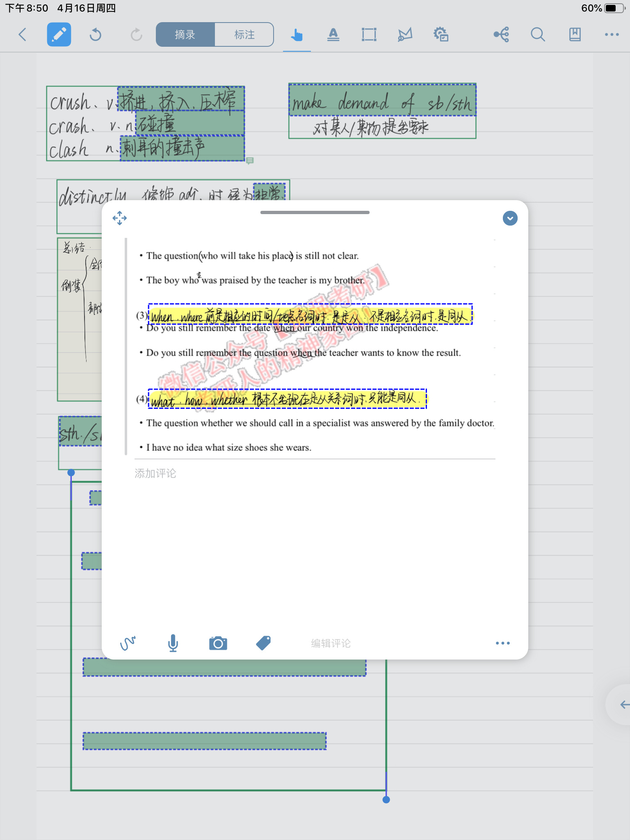Viewport: 630px width, 840px height.
Task: Open the search magnifier
Action: click(538, 35)
